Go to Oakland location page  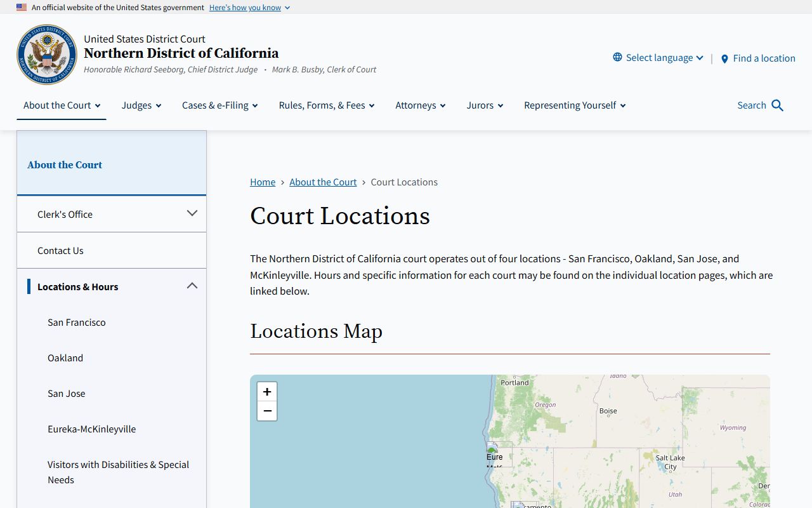(x=65, y=358)
